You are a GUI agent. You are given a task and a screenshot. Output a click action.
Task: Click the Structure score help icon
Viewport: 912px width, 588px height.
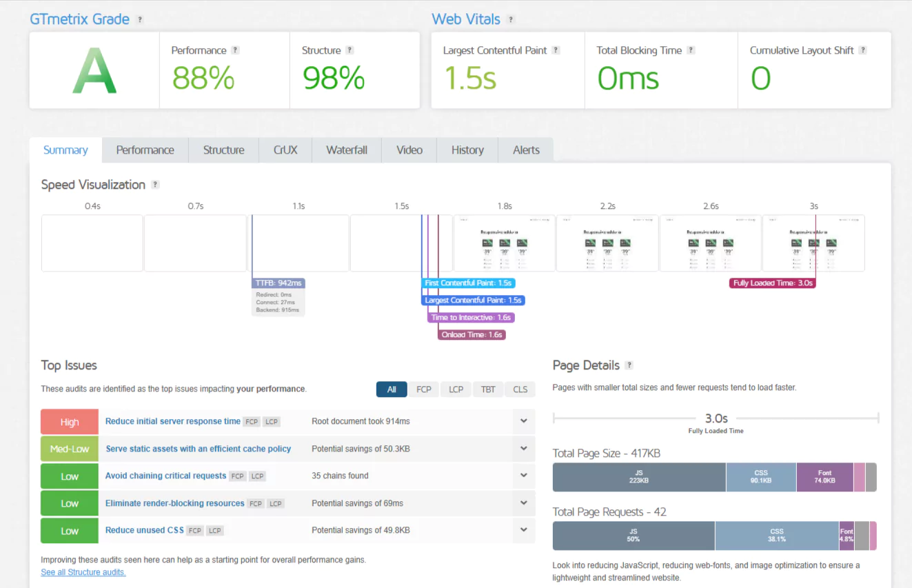pos(350,50)
